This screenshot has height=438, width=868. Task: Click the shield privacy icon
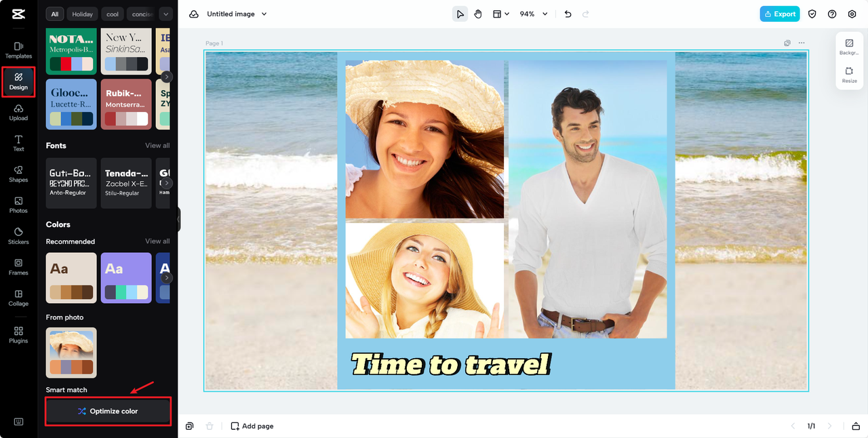pyautogui.click(x=812, y=14)
